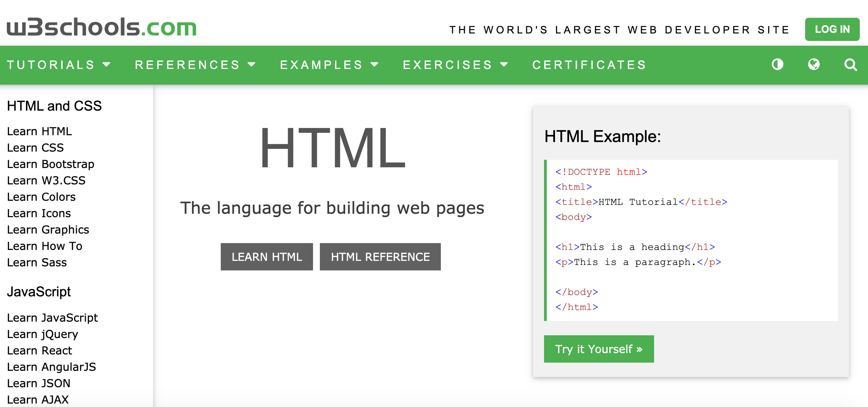The width and height of the screenshot is (868, 407).
Task: Expand the Examples dropdown
Action: point(329,65)
